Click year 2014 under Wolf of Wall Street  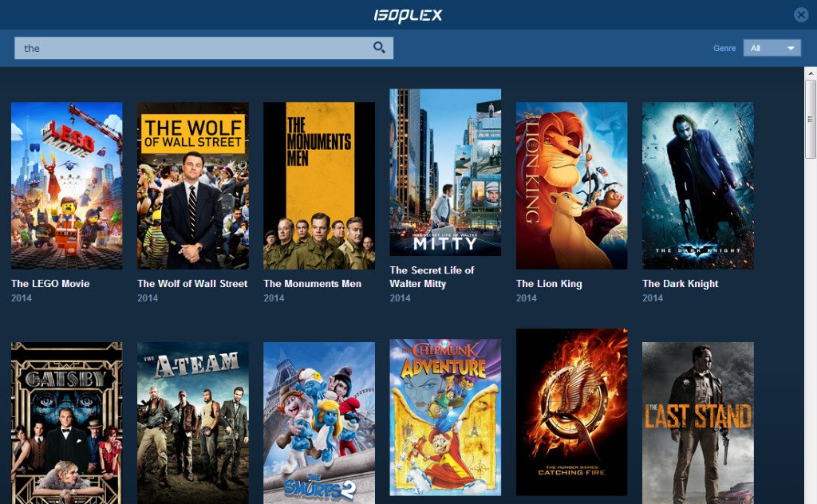coord(148,297)
